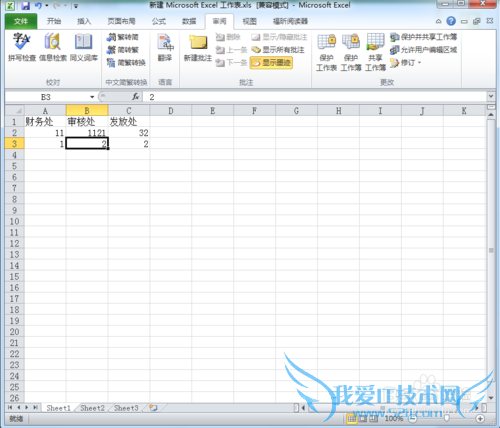Select cell B1 containing 审核处
Screen dimensions: 500x428
pos(87,122)
